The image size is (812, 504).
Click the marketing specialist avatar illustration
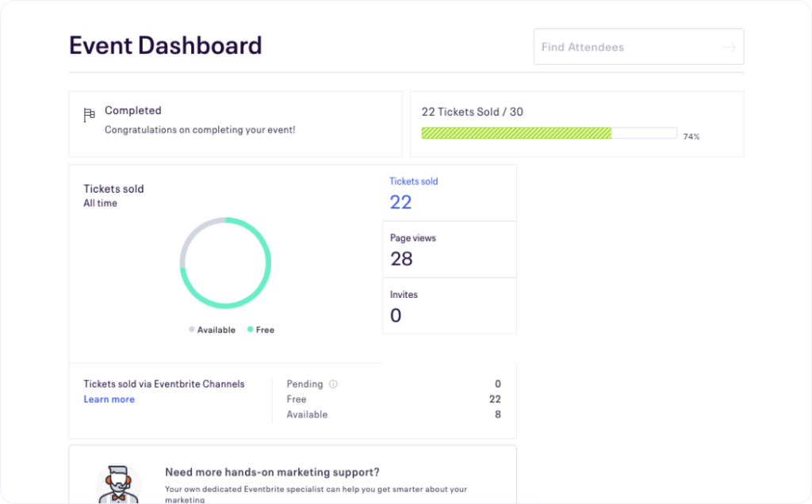click(118, 479)
